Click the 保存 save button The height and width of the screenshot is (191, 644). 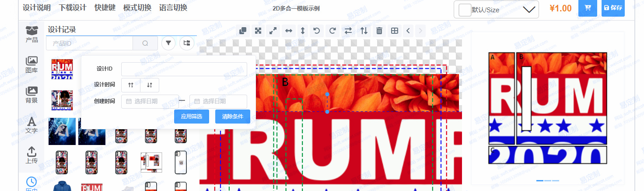pyautogui.click(x=613, y=8)
